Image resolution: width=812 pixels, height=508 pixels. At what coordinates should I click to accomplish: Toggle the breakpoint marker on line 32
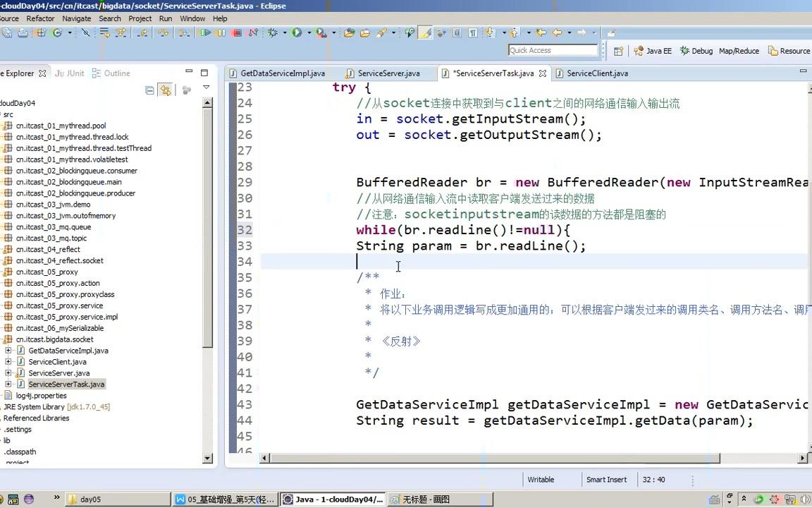pyautogui.click(x=235, y=230)
